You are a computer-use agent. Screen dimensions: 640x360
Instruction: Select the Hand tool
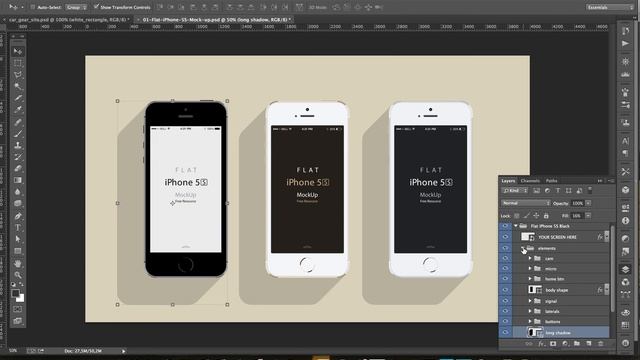(18, 264)
